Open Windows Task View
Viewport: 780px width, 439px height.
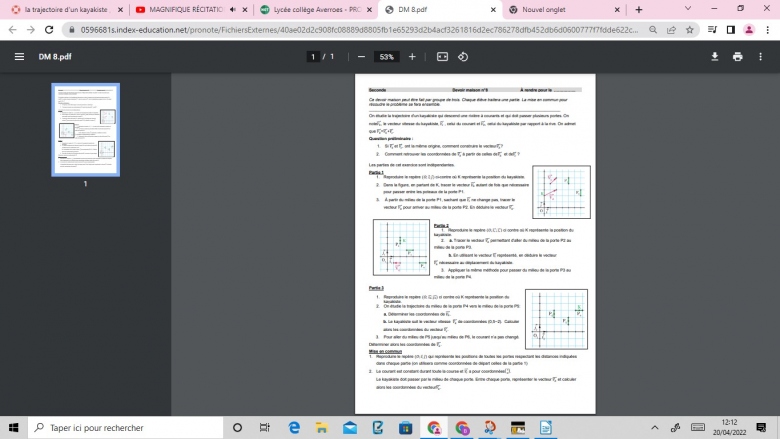pyautogui.click(x=265, y=428)
